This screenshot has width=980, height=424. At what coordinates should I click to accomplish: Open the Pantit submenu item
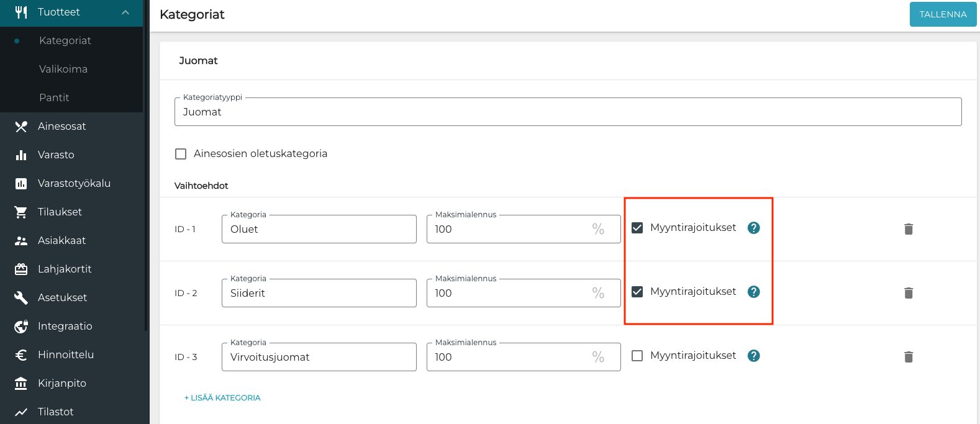coord(54,97)
